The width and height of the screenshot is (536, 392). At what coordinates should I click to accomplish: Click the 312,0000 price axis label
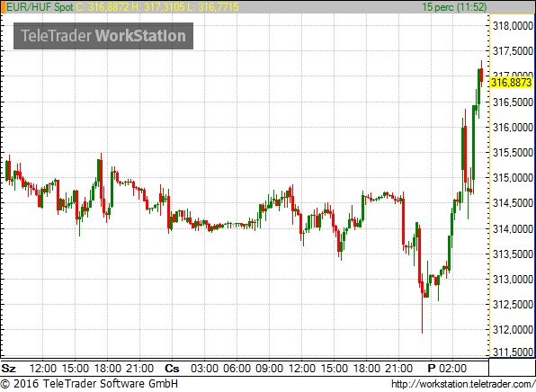[513, 330]
